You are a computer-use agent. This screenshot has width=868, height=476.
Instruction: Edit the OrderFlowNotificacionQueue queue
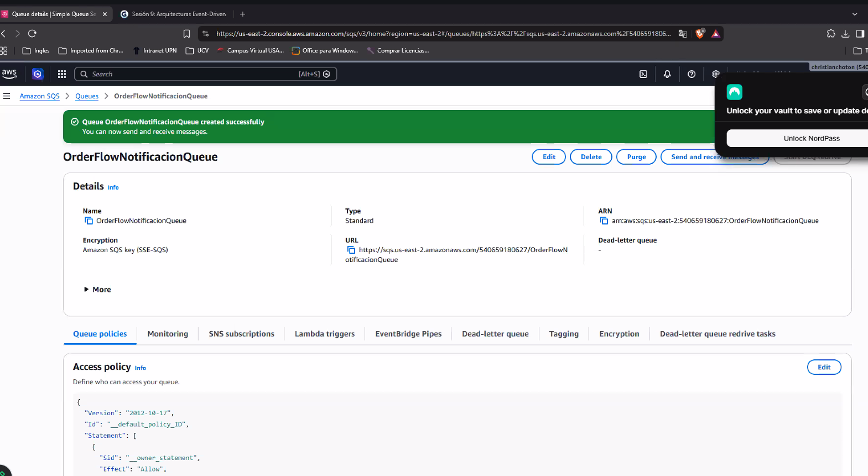coord(549,157)
